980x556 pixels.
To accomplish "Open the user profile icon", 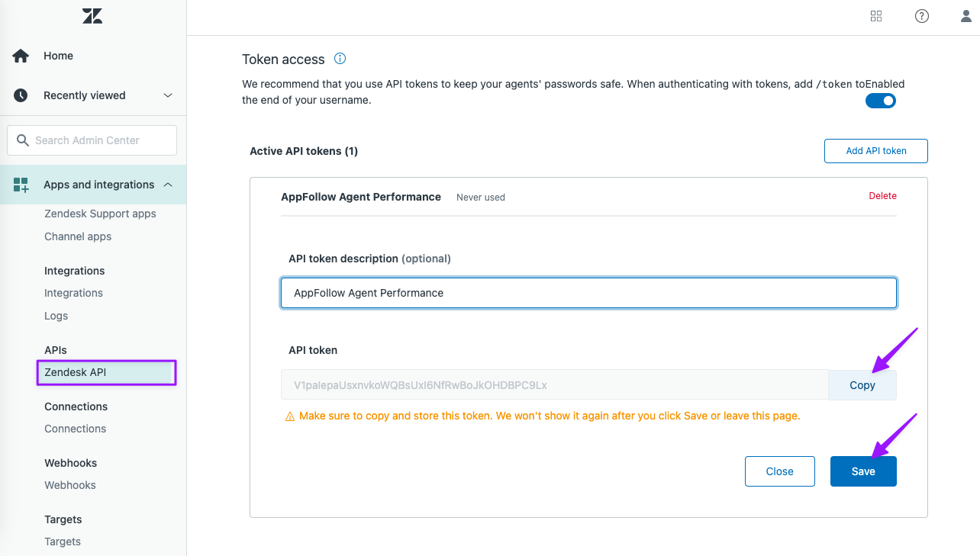I will click(x=966, y=16).
